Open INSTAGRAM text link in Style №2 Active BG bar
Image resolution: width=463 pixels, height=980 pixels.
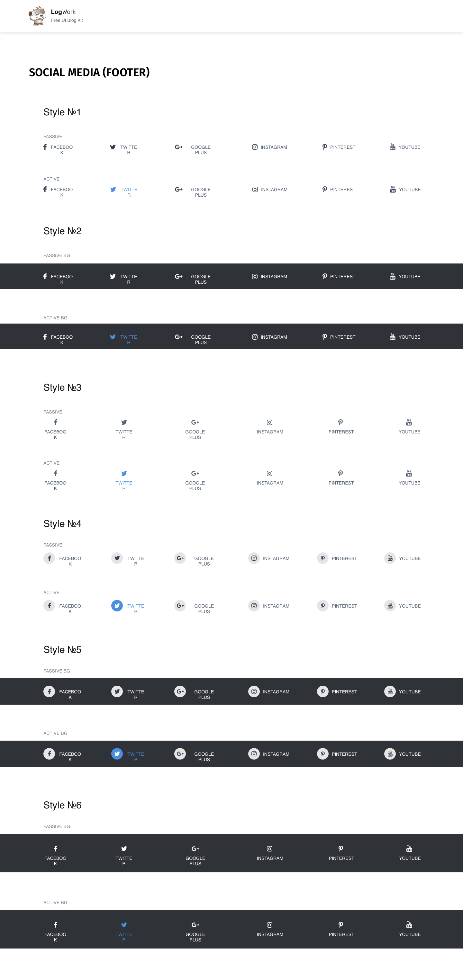[x=274, y=337]
